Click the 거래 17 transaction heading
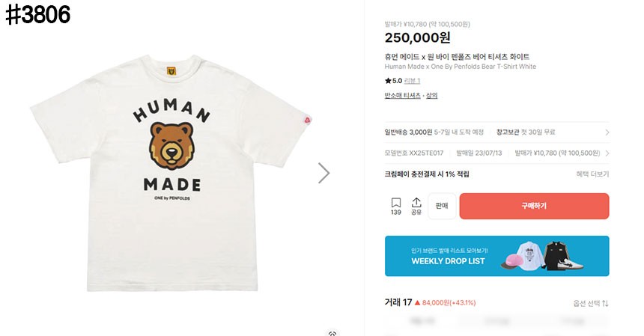The width and height of the screenshot is (644, 336). pyautogui.click(x=398, y=302)
